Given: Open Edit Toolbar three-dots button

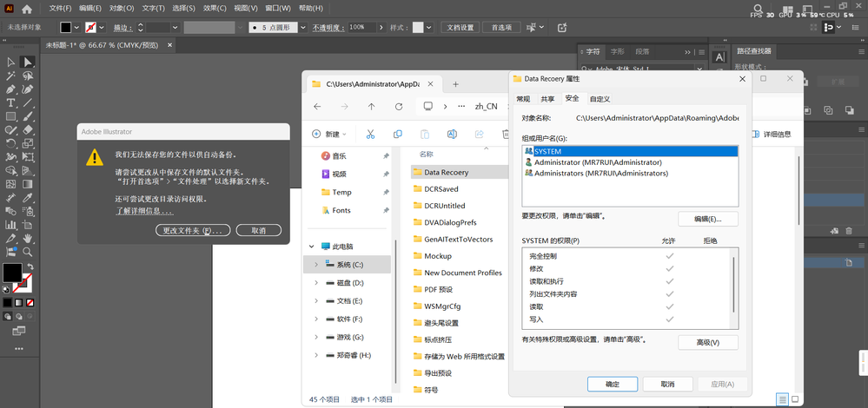Looking at the screenshot, I should [x=19, y=349].
